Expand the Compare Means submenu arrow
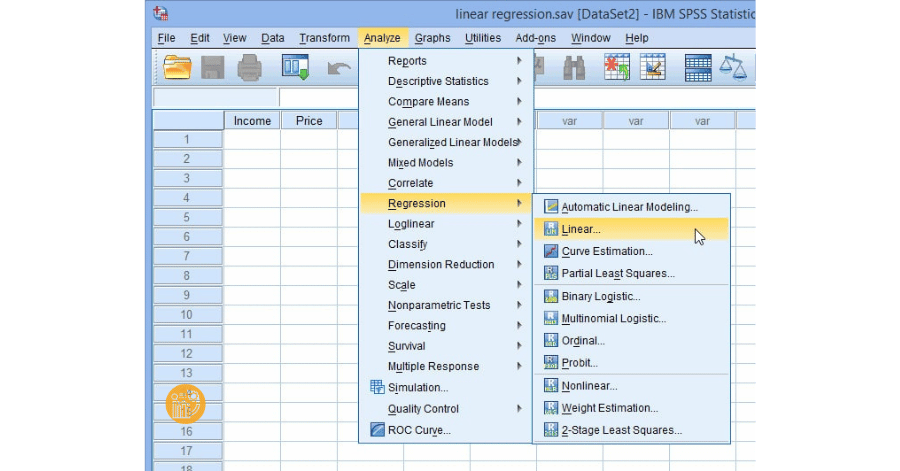This screenshot has height=471, width=900. (519, 101)
